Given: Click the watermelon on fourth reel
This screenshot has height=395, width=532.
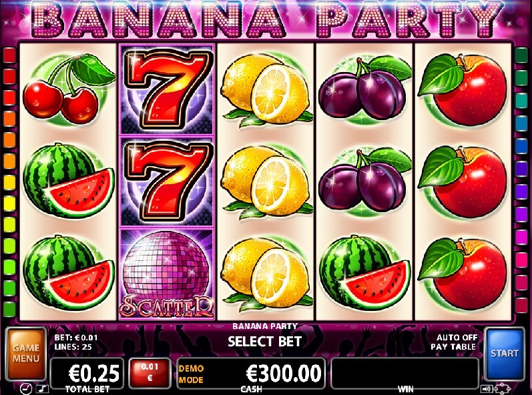Looking at the screenshot, I should point(364,273).
